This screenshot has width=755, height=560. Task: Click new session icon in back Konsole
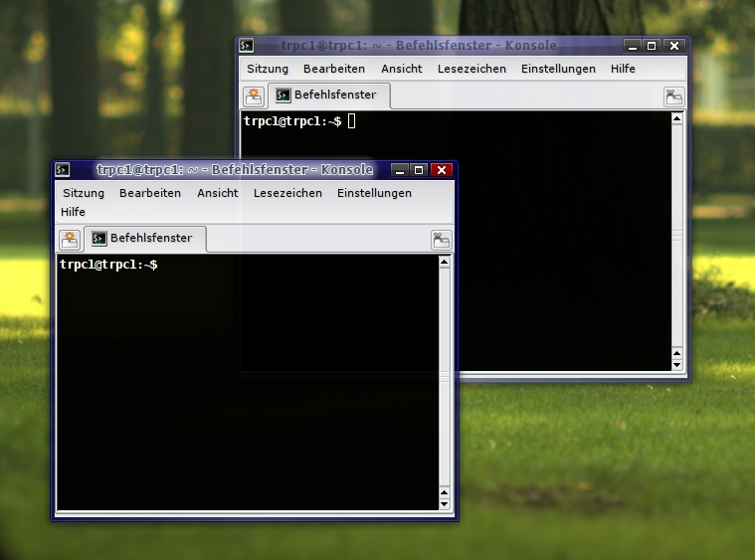(254, 96)
